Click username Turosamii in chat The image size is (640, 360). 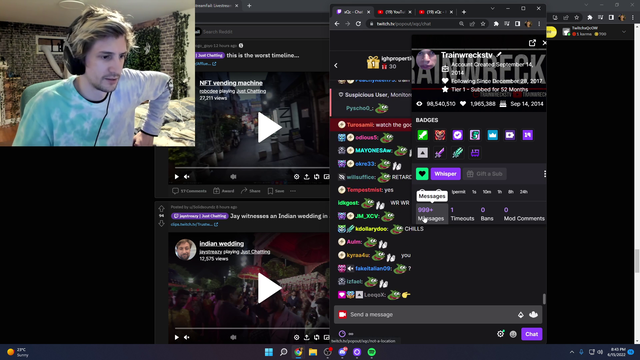359,125
